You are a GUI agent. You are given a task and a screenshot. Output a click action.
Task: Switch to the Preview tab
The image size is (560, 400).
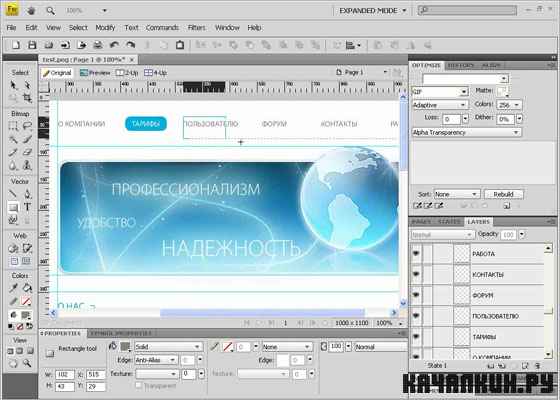pyautogui.click(x=95, y=73)
